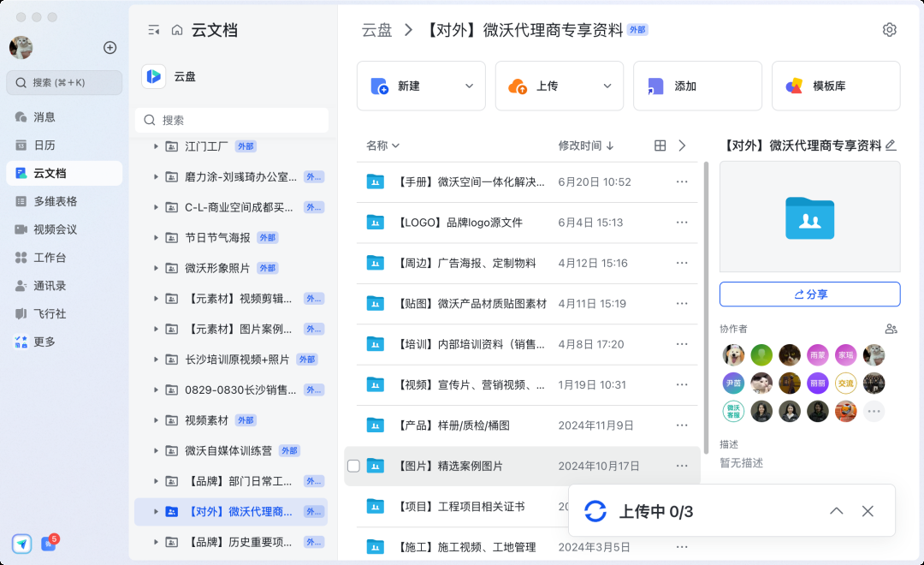Viewport: 924px width, 565px height.
Task: Switch to grid view layout
Action: pyautogui.click(x=660, y=146)
